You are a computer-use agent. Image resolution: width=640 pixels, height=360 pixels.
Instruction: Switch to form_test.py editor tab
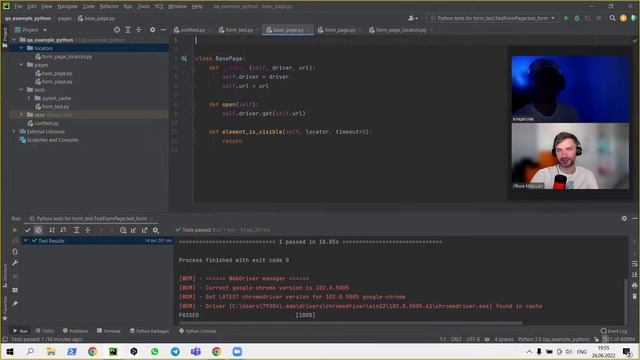point(236,30)
